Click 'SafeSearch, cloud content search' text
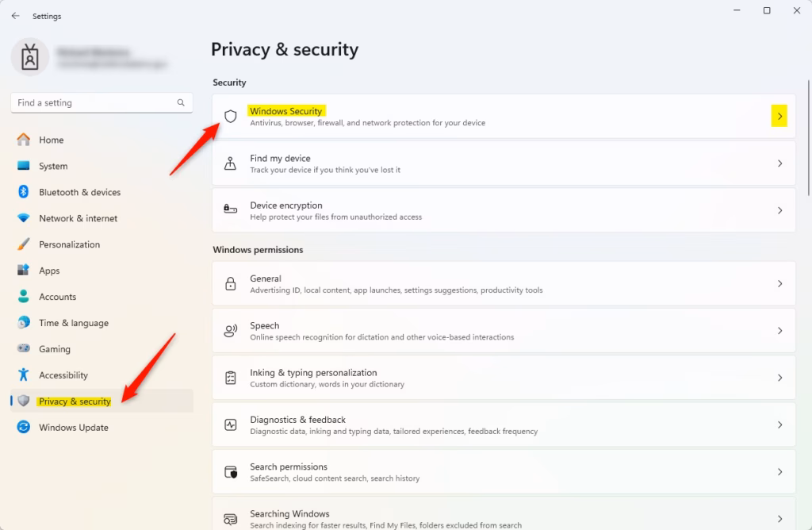Viewport: 812px width, 530px height. [335, 478]
